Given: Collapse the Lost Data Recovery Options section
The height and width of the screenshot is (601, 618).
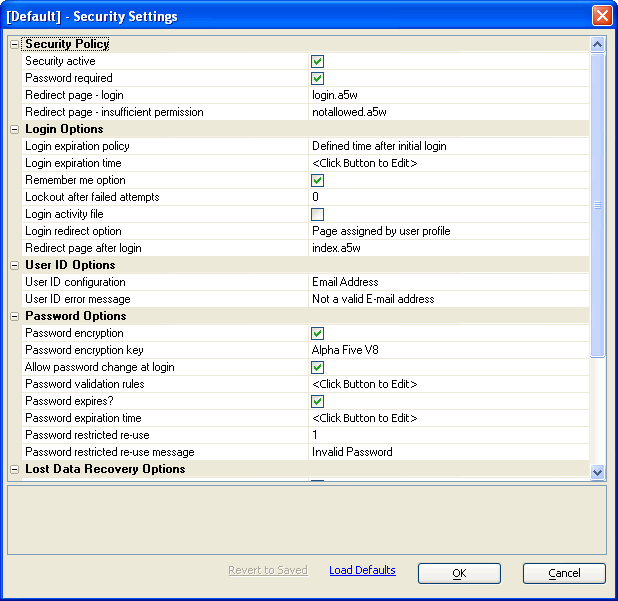Looking at the screenshot, I should pyautogui.click(x=15, y=469).
